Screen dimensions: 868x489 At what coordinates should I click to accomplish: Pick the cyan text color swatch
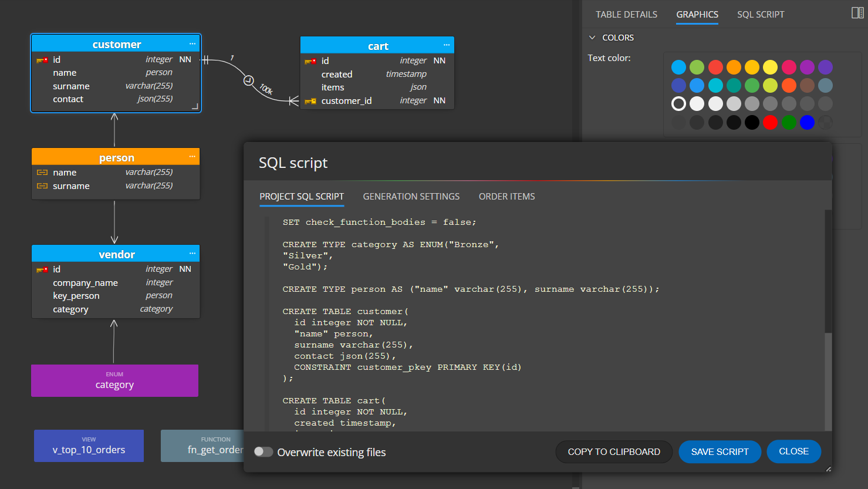pos(715,86)
